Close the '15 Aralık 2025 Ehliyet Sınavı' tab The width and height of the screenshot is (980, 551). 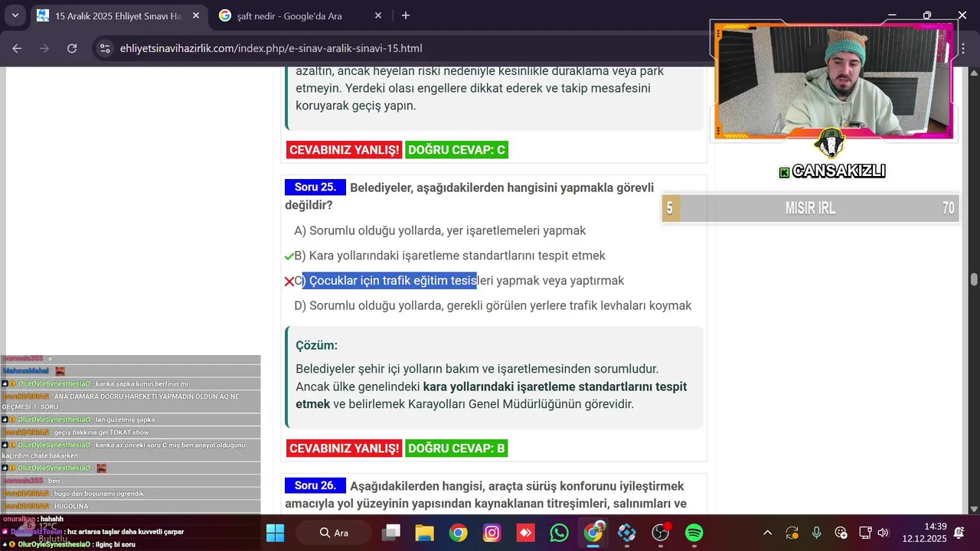[x=196, y=15]
